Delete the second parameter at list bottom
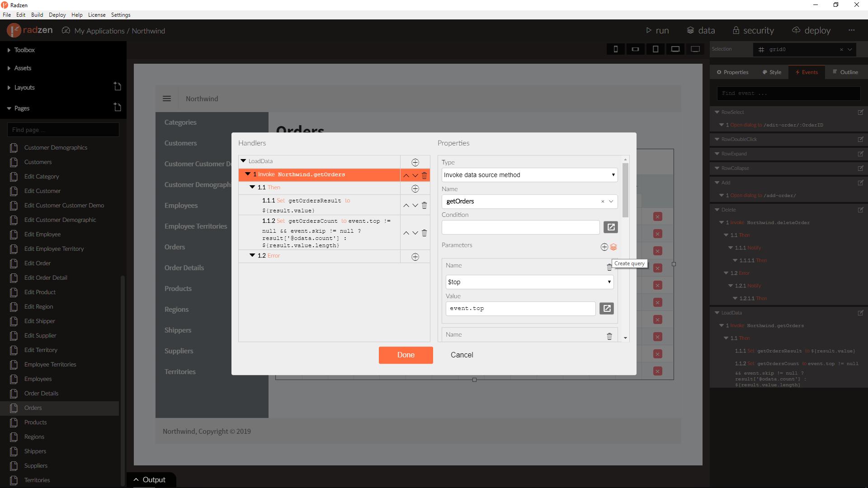The width and height of the screenshot is (868, 488). pos(609,336)
